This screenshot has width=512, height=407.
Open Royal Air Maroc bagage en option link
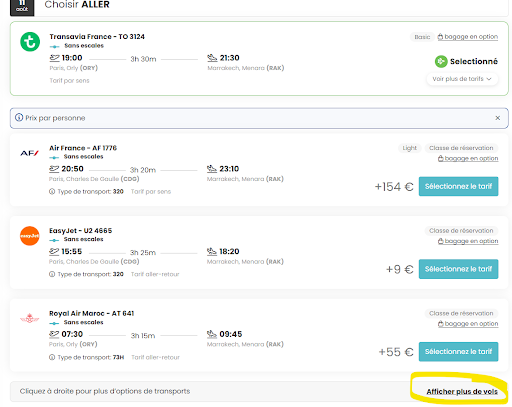click(468, 324)
